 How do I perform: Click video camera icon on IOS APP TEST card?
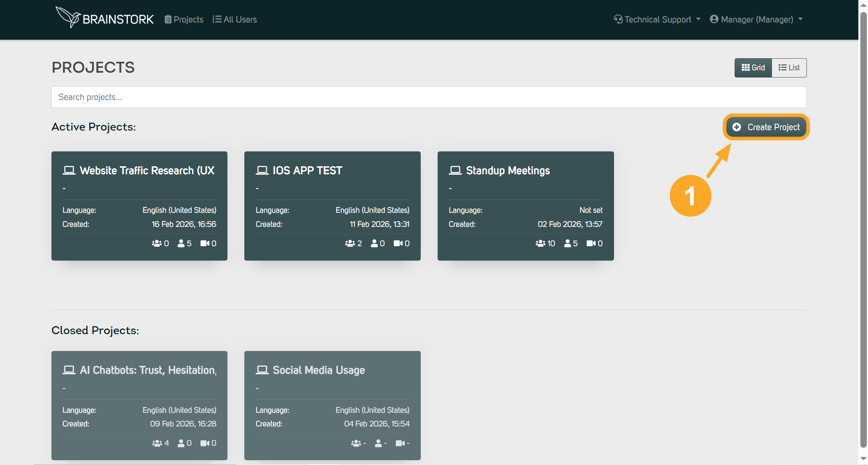point(398,243)
